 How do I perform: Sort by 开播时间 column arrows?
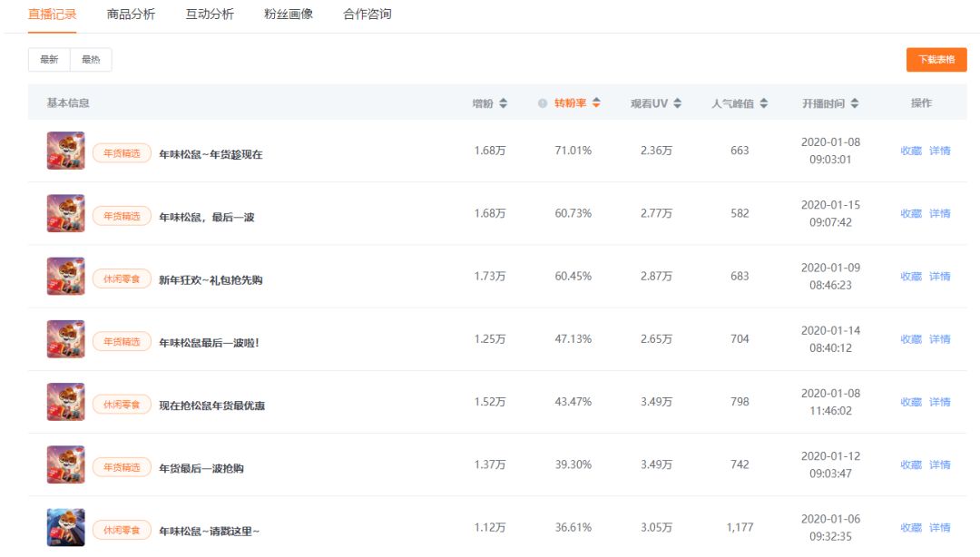click(855, 103)
